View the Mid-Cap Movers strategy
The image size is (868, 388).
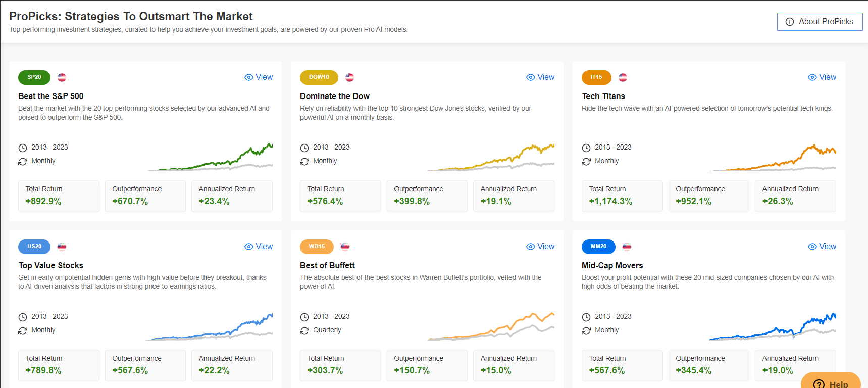(822, 247)
